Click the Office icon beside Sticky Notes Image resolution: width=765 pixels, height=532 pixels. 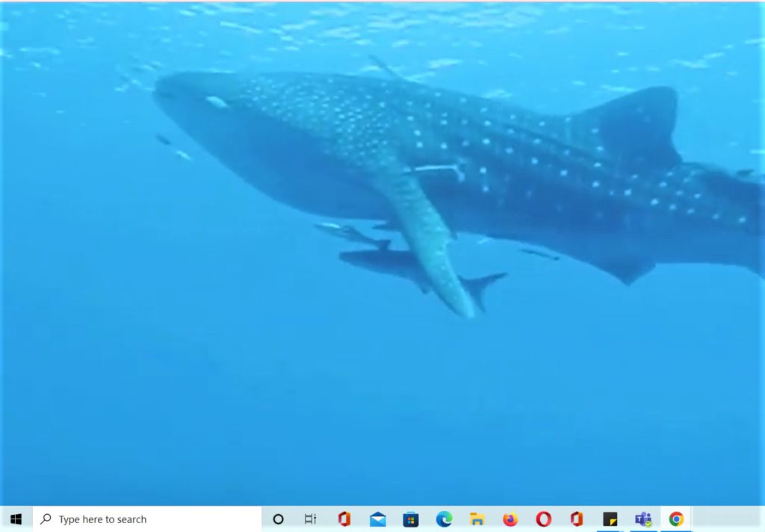(x=576, y=519)
